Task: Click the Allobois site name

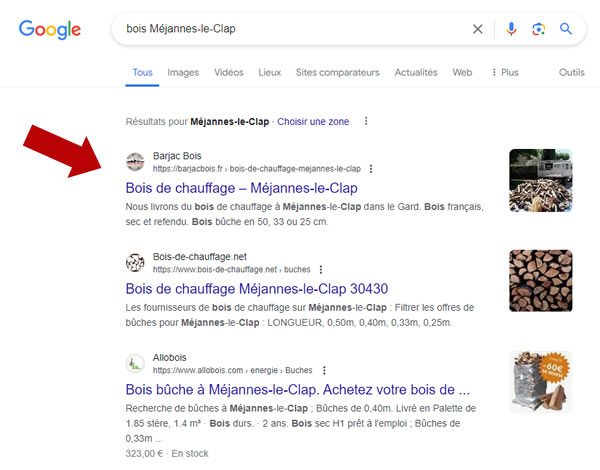Action: click(170, 357)
